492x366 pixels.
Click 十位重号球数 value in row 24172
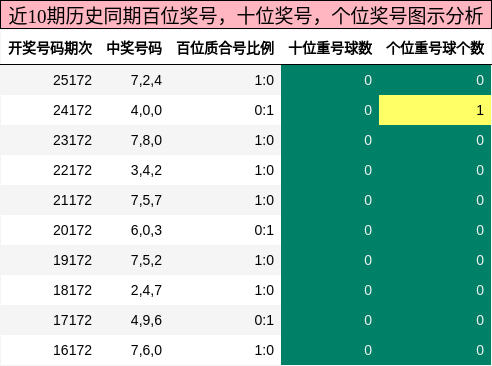click(368, 110)
